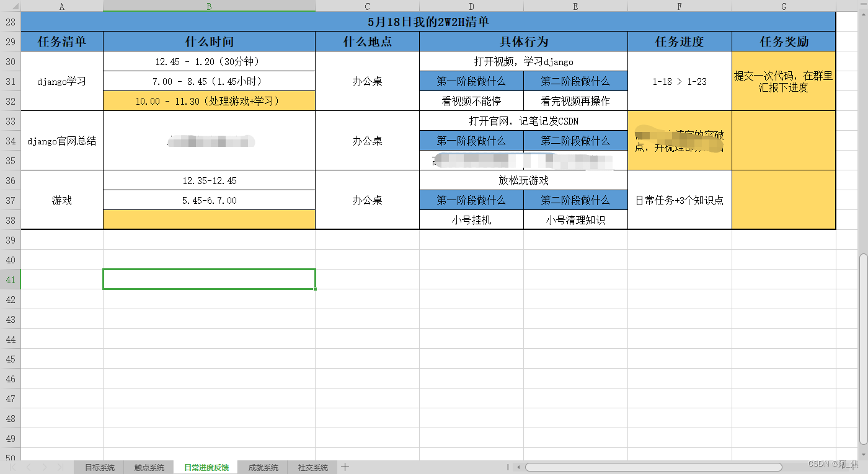Image resolution: width=868 pixels, height=474 pixels.
Task: Click the 任务进度 header cell
Action: tap(680, 42)
